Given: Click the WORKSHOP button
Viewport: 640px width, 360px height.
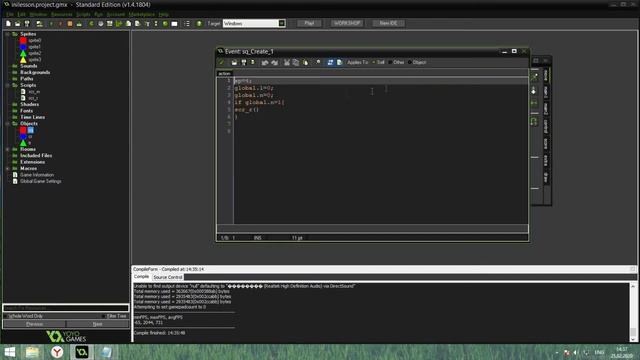Looking at the screenshot, I should click(347, 23).
